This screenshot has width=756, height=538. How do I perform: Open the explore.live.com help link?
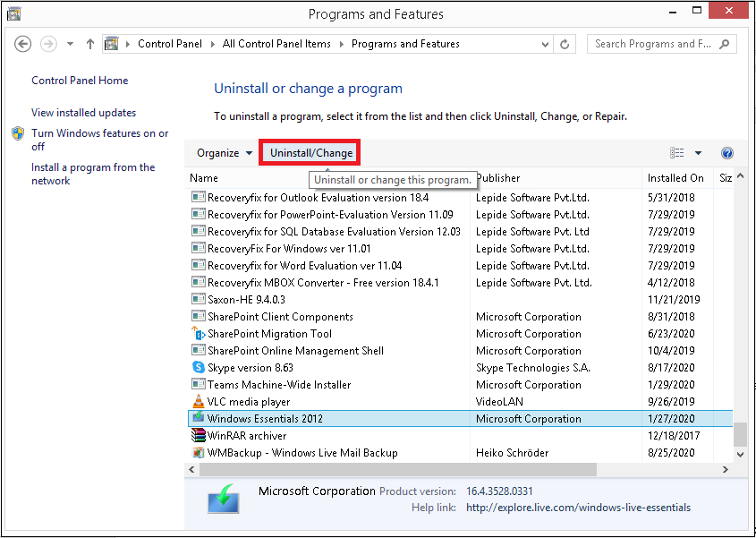point(578,508)
